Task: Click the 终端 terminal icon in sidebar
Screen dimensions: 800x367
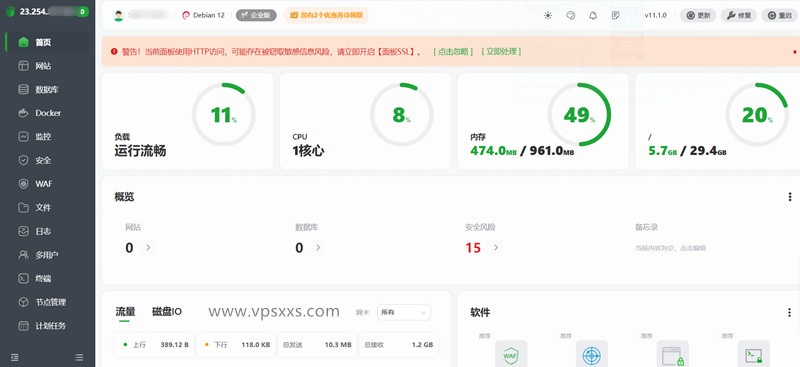Action: pyautogui.click(x=23, y=278)
